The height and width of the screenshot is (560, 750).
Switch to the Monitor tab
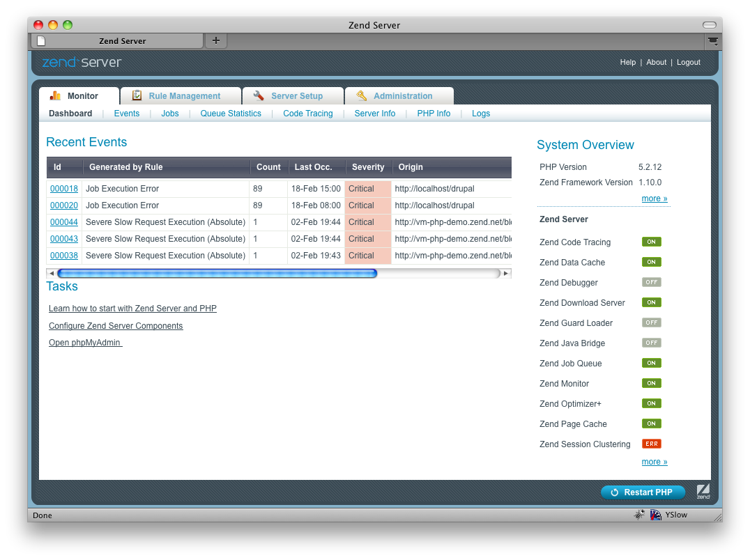(79, 95)
